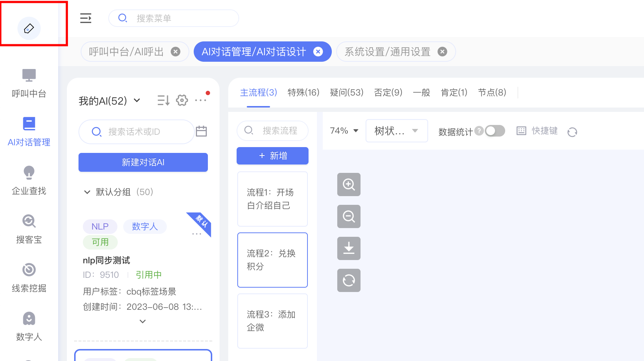This screenshot has height=361, width=644.
Task: Click the 搜索话术或ID search field
Action: (x=136, y=131)
